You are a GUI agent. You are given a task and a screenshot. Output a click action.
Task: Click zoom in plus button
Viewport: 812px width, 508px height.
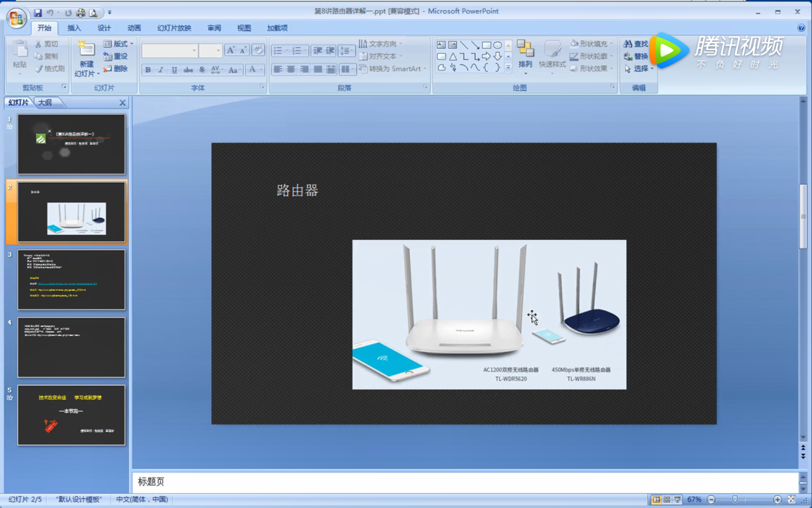777,499
